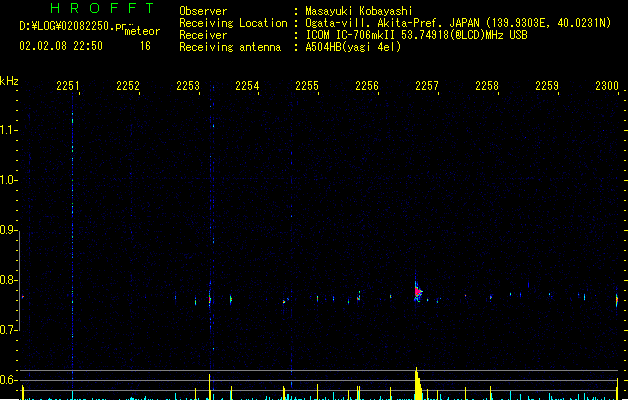The height and width of the screenshot is (400, 629).
Task: Click the 1.0 kHz frequency axis label
Action: 8,180
